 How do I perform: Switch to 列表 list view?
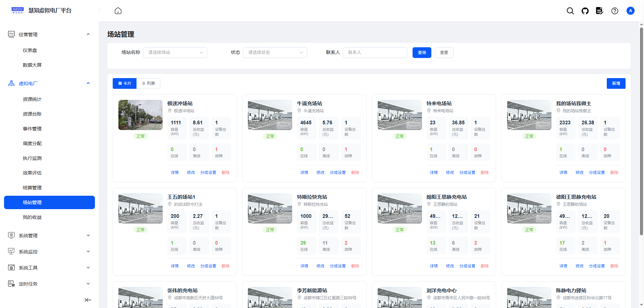click(148, 83)
